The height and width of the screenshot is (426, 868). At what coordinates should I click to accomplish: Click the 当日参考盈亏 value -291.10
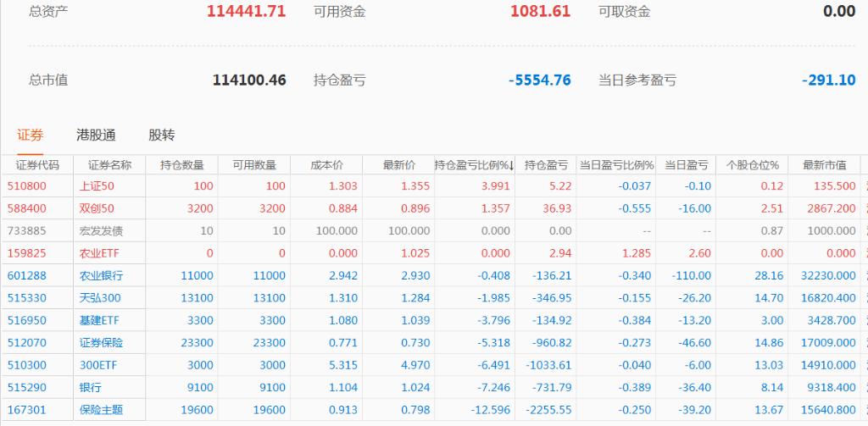(x=828, y=80)
